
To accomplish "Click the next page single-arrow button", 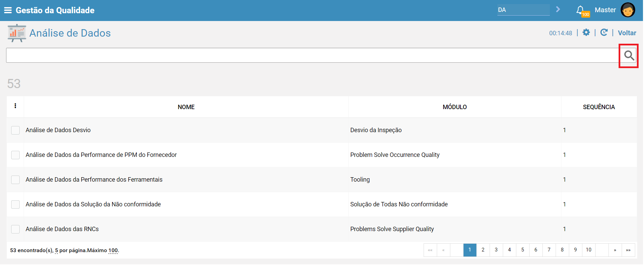I will point(615,250).
